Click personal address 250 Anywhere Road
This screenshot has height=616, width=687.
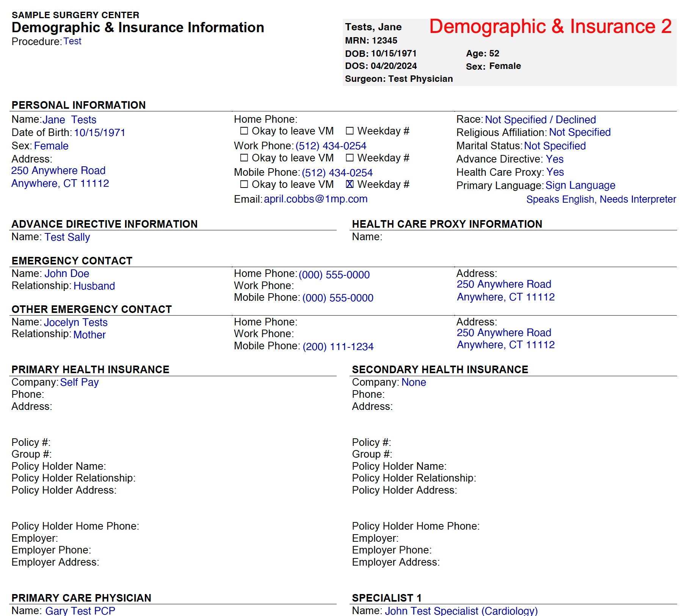[58, 170]
